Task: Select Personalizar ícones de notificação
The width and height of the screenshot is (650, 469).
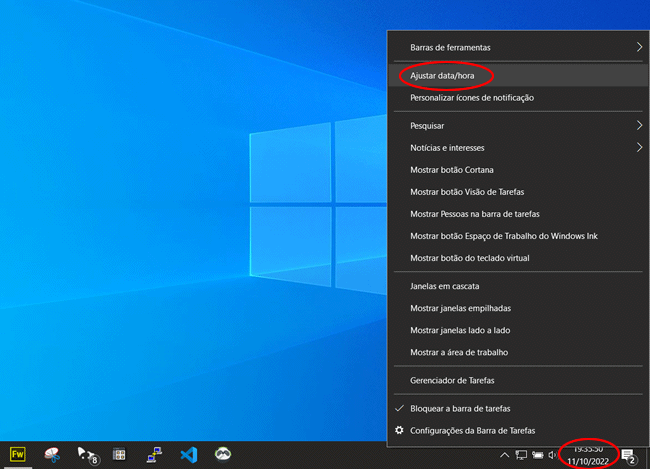Action: point(472,98)
